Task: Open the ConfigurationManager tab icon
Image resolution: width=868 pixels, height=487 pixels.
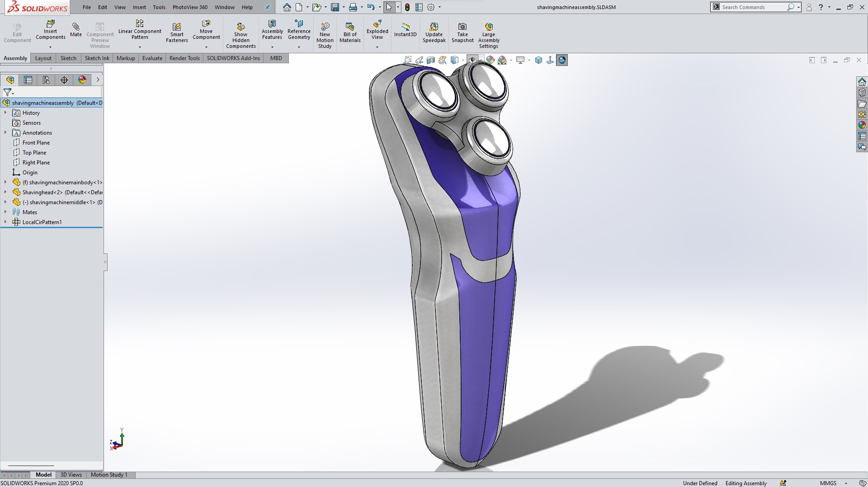Action: pos(46,80)
